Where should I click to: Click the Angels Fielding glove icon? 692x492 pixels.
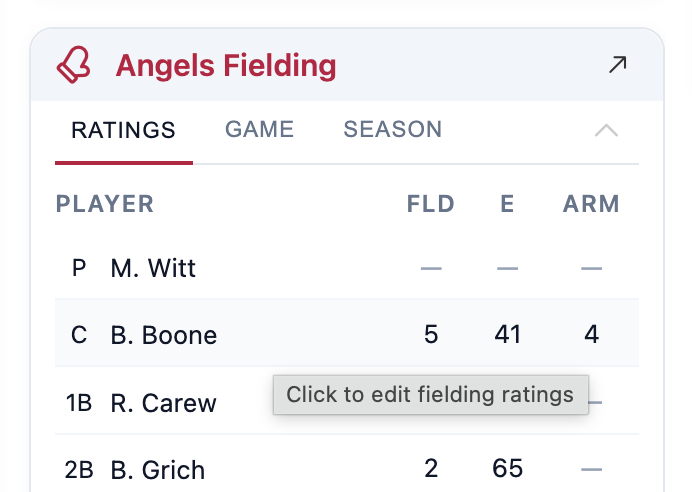[x=73, y=65]
